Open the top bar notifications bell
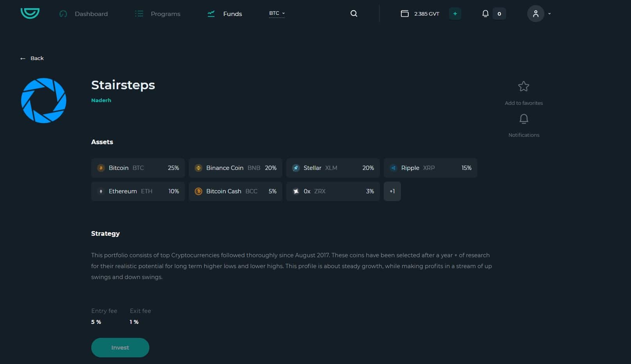Viewport: 631px width, 364px height. coord(485,14)
